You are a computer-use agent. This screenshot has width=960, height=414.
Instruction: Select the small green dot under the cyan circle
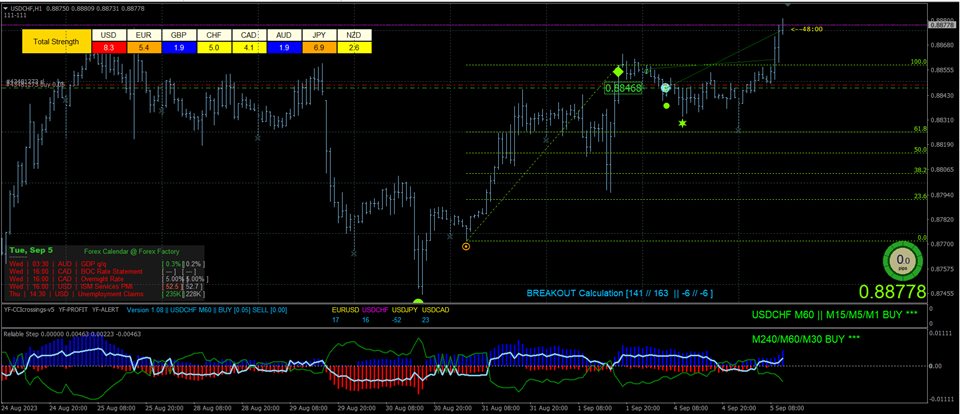pyautogui.click(x=666, y=105)
